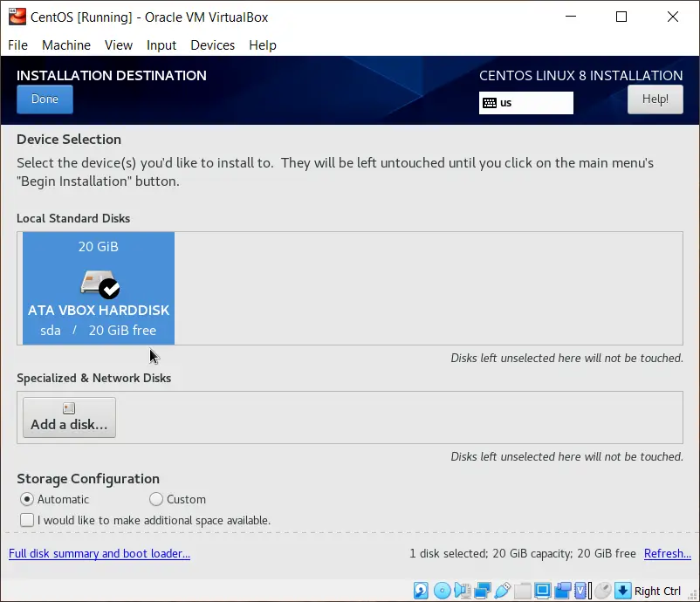Click the network adapters status icon

click(x=482, y=591)
